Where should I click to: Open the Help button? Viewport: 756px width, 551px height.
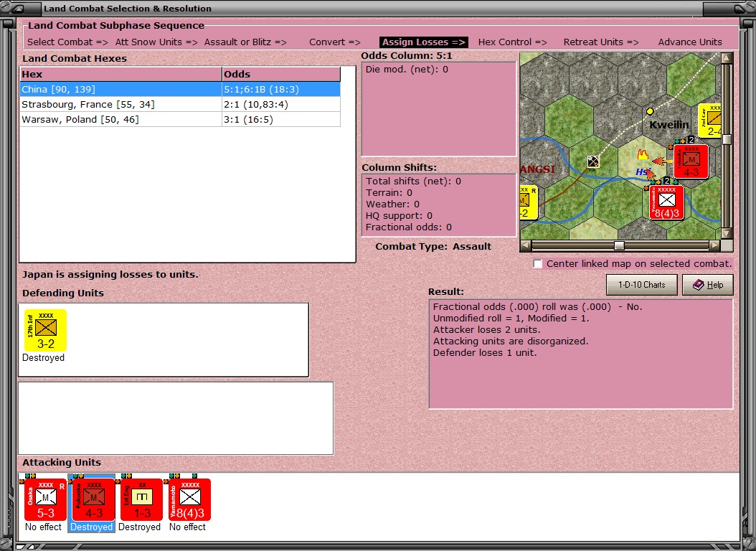708,285
